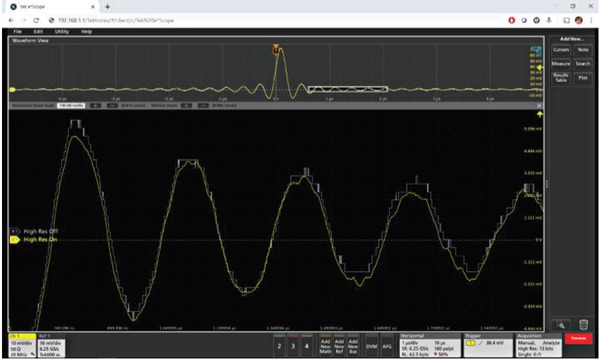The image size is (600, 360).
Task: Open the File menu
Action: tap(18, 31)
